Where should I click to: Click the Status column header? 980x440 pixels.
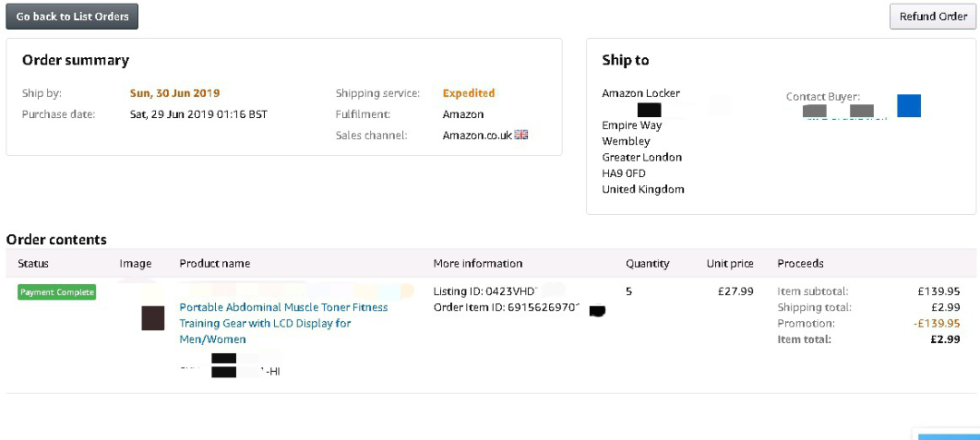[x=34, y=264]
